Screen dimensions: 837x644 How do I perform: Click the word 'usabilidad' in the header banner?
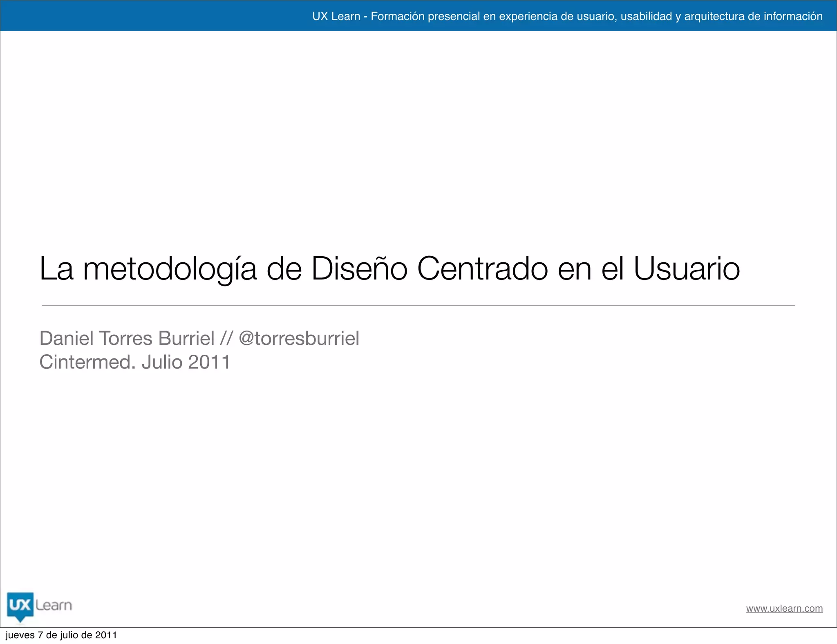point(646,16)
